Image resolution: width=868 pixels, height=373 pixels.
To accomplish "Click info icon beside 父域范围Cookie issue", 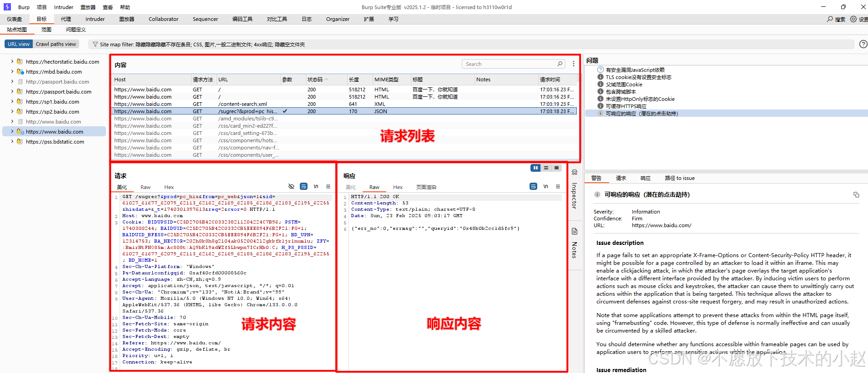I will pyautogui.click(x=601, y=84).
